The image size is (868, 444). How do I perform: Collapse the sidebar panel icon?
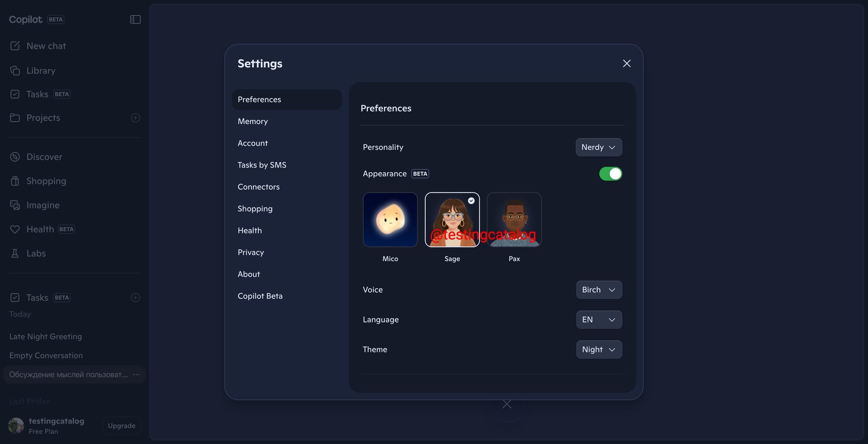point(135,20)
